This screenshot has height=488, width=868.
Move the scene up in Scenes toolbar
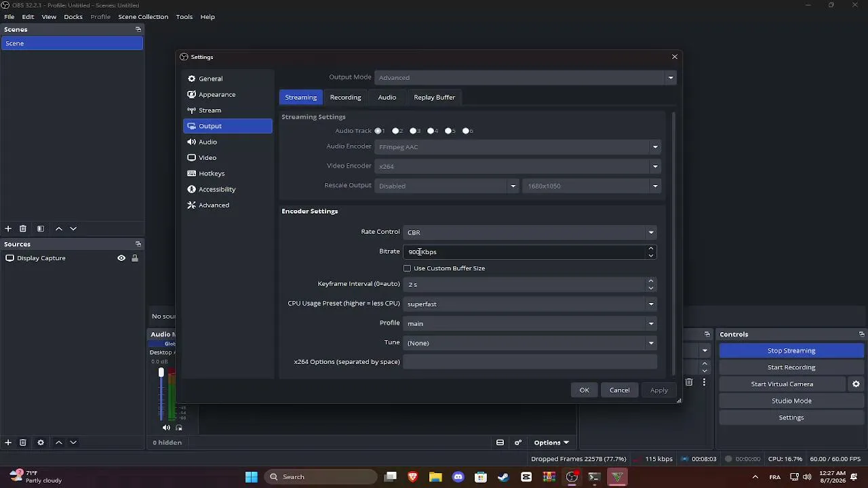pos(59,229)
